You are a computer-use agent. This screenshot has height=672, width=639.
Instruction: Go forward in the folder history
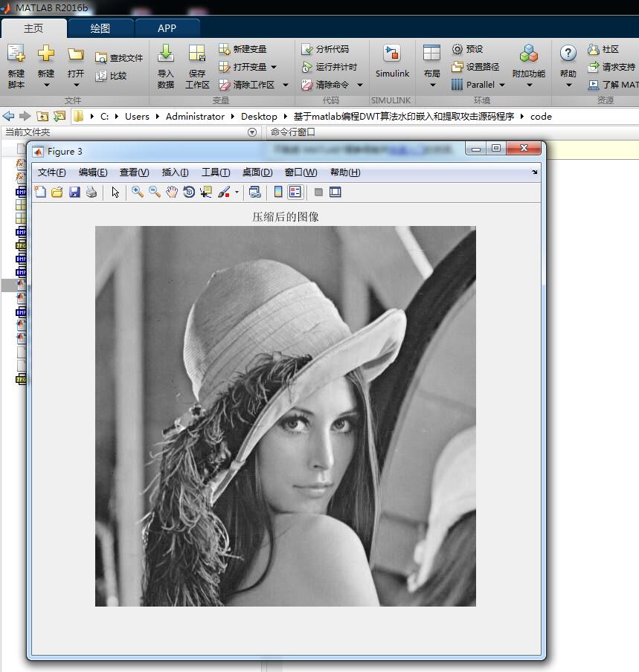pos(25,116)
